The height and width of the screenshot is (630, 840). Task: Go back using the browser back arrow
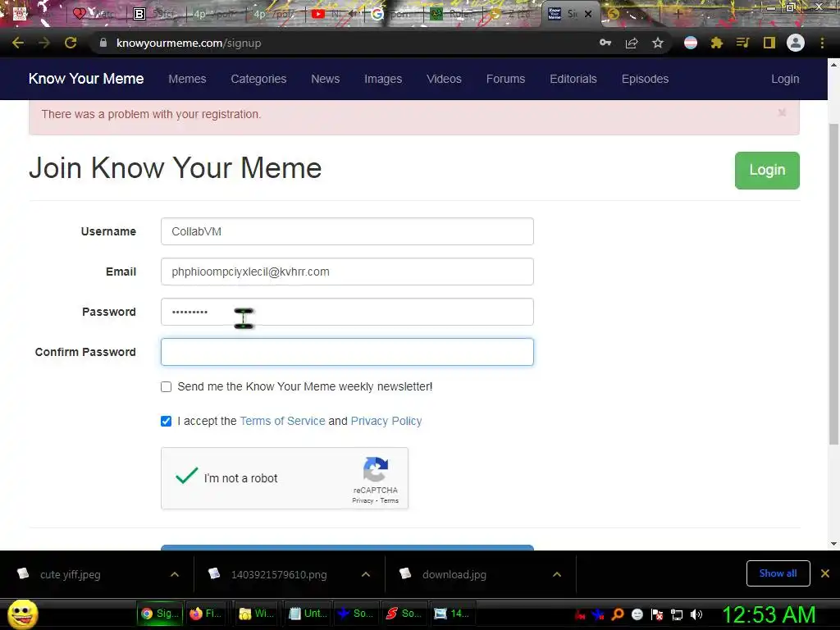(x=18, y=43)
